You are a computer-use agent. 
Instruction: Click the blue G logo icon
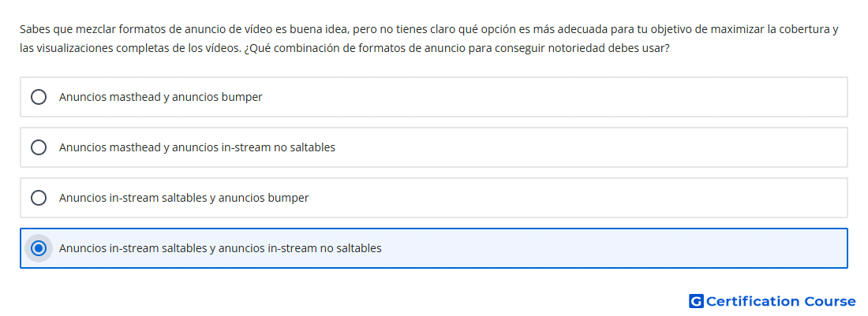tap(695, 301)
